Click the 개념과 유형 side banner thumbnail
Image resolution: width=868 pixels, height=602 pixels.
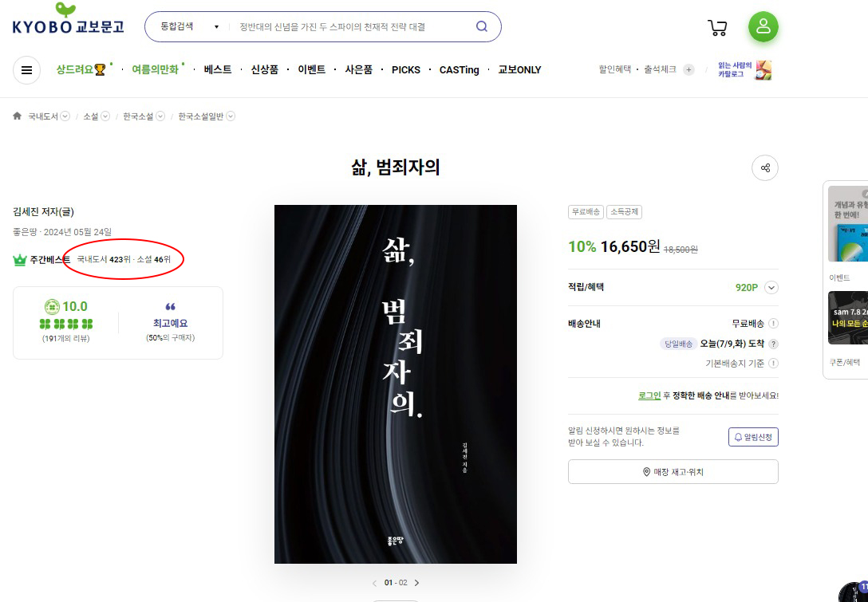tap(848, 223)
